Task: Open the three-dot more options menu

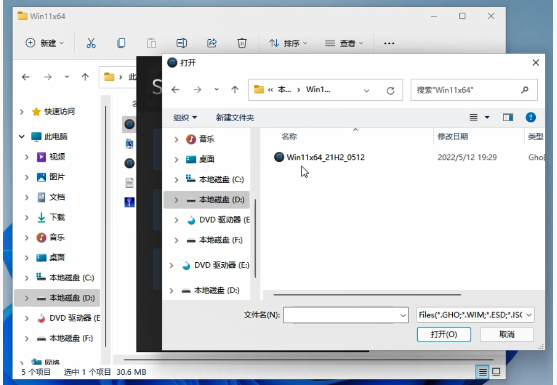Action: click(389, 43)
